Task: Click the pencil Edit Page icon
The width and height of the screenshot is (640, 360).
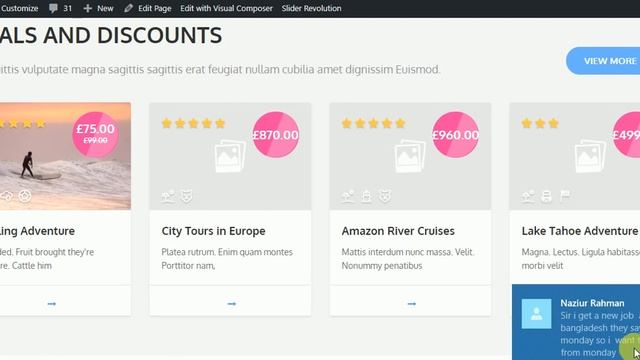Action: [x=128, y=8]
